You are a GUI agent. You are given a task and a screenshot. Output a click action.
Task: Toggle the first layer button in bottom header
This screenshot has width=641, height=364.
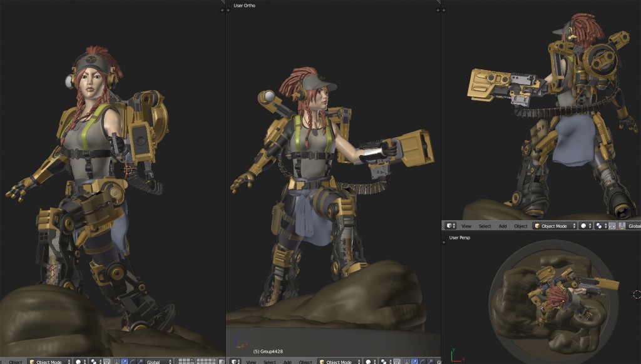coord(177,360)
